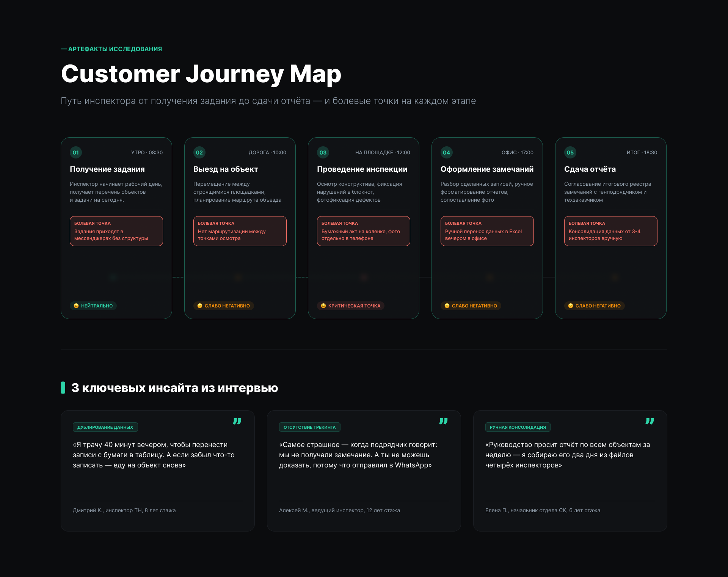Click the ДОРОГА · 10:00 time label
The image size is (728, 577).
(x=267, y=152)
